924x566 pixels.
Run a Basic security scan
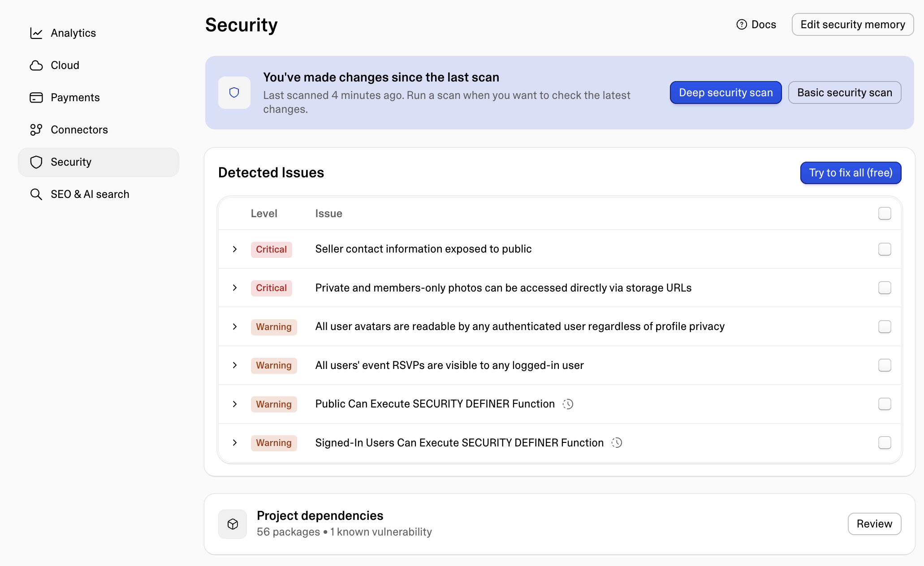(845, 93)
